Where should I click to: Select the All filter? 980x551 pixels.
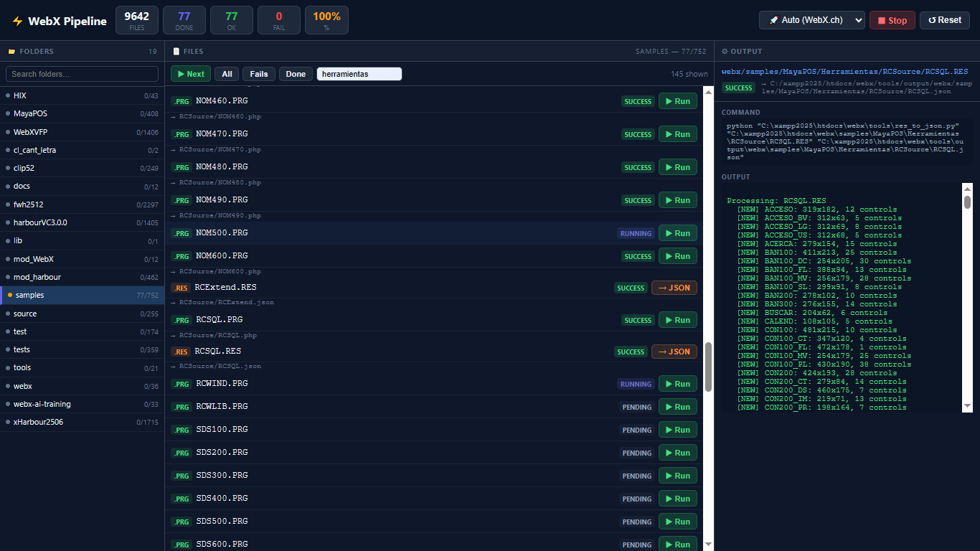click(x=227, y=74)
